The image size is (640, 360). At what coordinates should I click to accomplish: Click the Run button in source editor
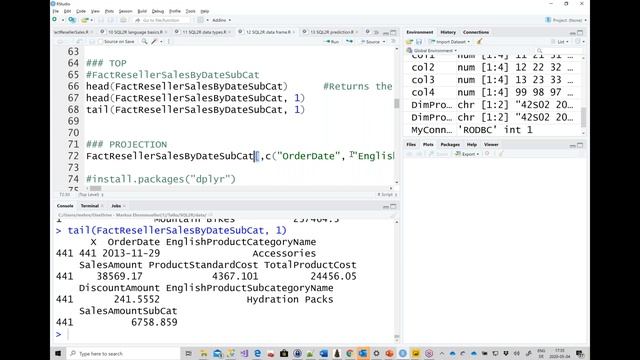point(331,42)
